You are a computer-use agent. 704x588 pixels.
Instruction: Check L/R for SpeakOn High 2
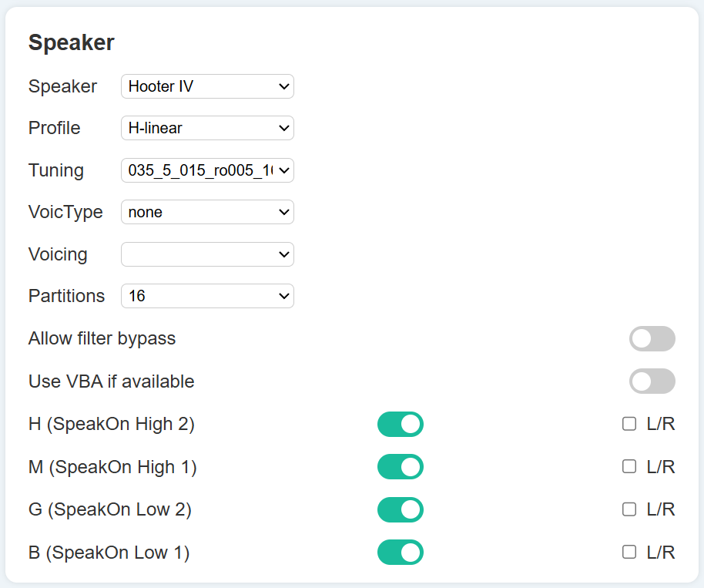click(x=629, y=424)
